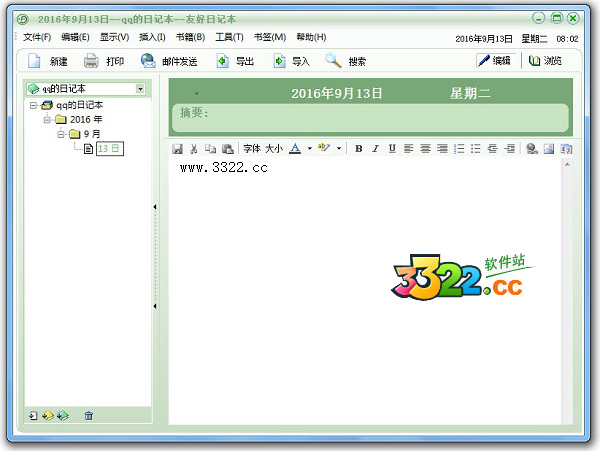This screenshot has width=600, height=451.
Task: Open the small dropdown arrow in the date header
Action: tap(197, 93)
